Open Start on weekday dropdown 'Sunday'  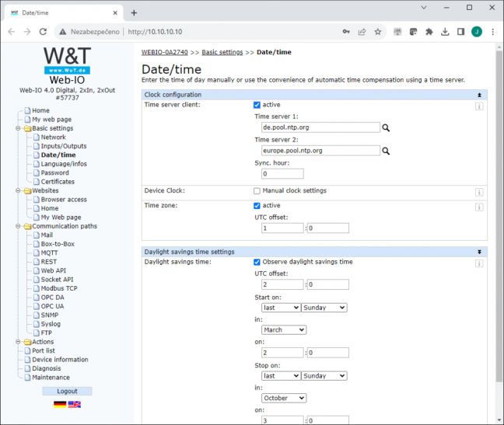click(x=324, y=308)
